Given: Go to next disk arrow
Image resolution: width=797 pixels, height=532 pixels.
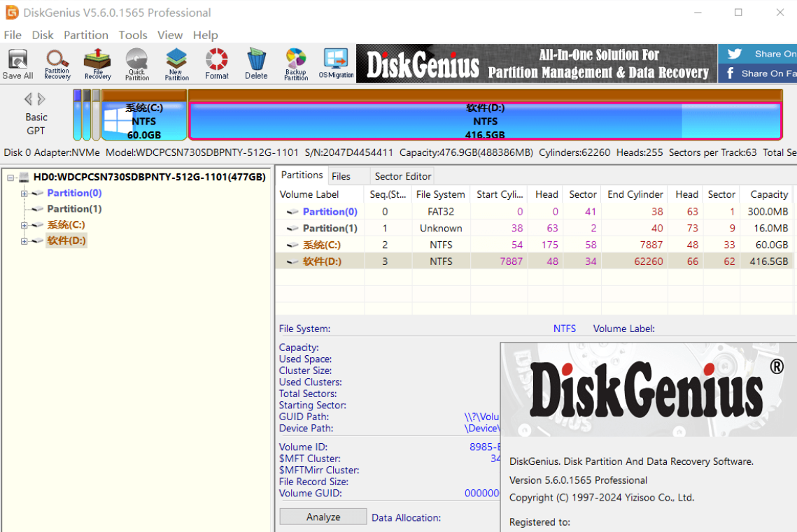Looking at the screenshot, I should [42, 99].
